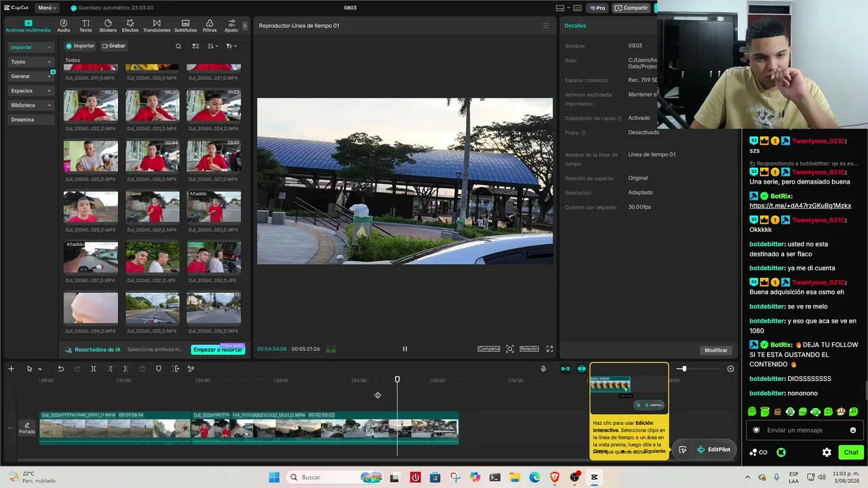This screenshot has height=488, width=868.
Task: Open the EditPilot assistant
Action: coord(713,449)
